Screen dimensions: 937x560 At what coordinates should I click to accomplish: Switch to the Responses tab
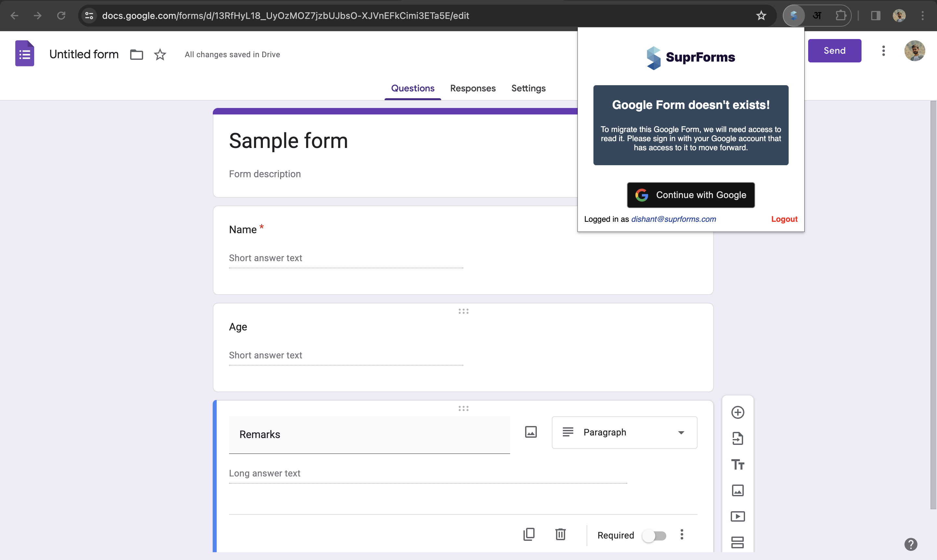(473, 88)
